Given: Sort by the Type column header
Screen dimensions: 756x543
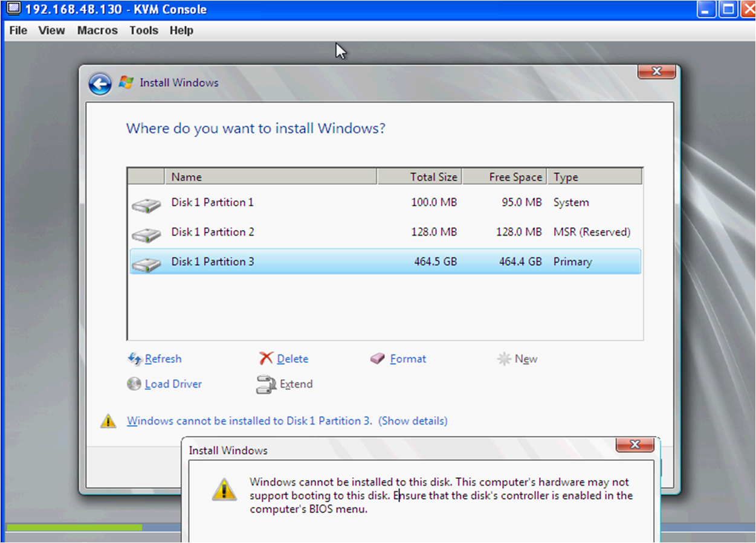Looking at the screenshot, I should pos(595,177).
